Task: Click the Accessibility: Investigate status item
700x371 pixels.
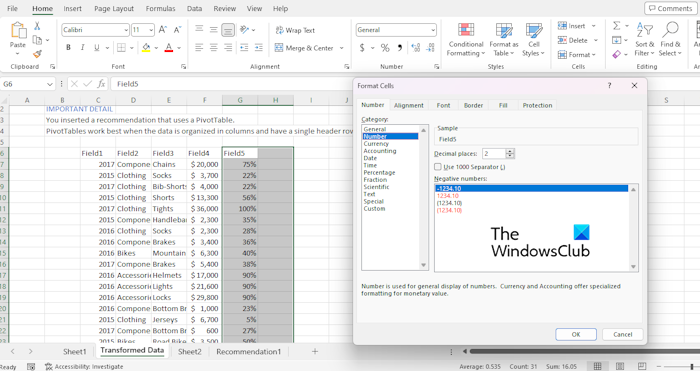Action: pyautogui.click(x=84, y=367)
